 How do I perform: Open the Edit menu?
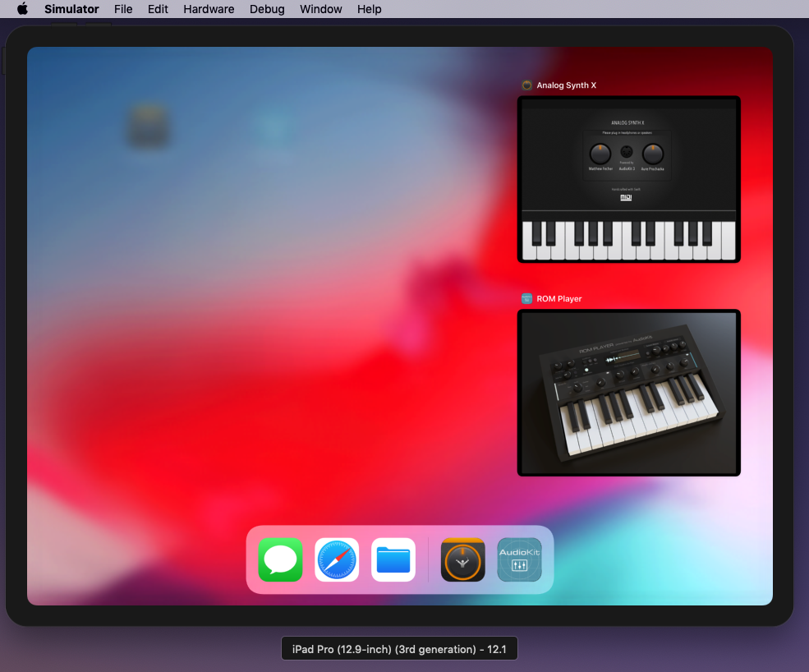click(158, 9)
